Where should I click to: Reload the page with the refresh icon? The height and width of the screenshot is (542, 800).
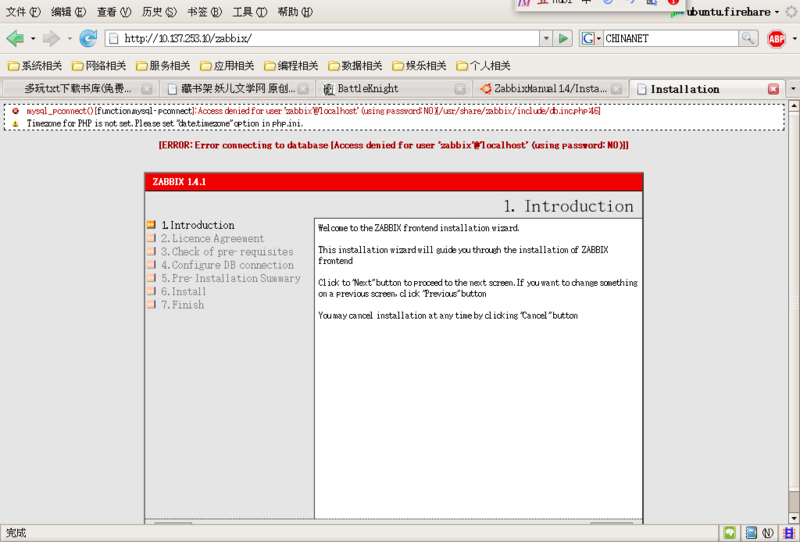pyautogui.click(x=88, y=38)
